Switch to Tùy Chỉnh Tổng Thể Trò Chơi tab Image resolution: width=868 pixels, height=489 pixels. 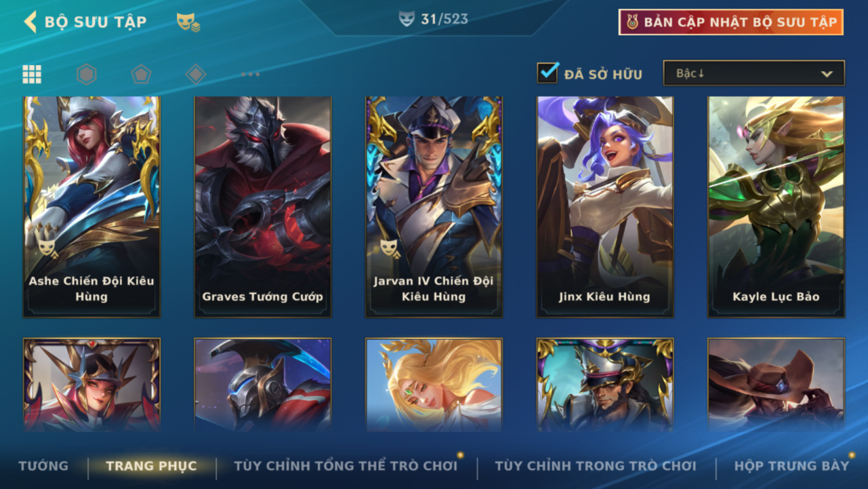point(346,466)
